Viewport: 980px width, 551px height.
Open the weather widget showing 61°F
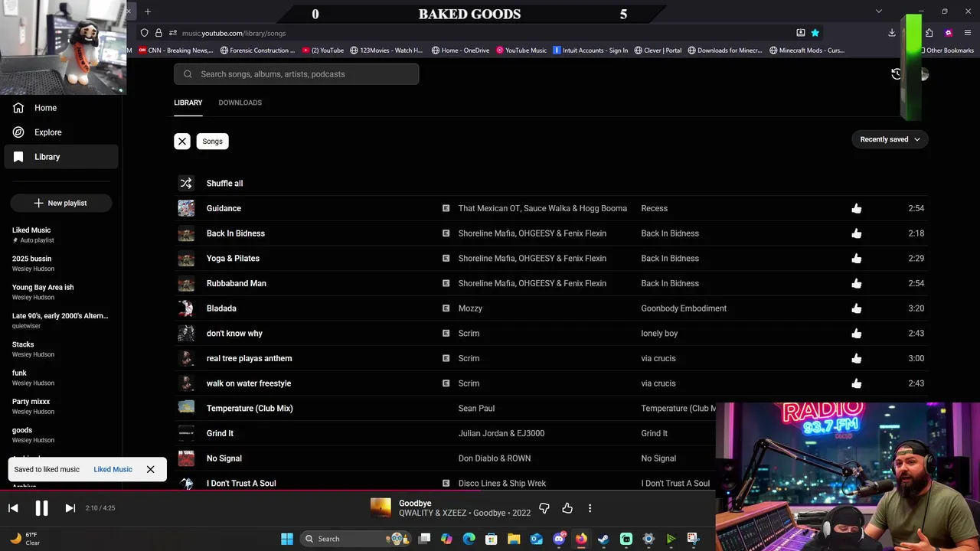click(25, 539)
